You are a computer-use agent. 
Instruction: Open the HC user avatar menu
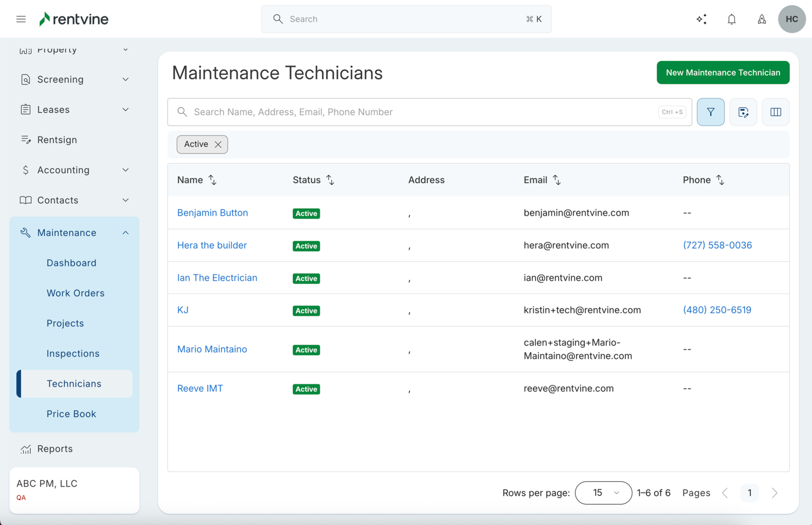791,19
